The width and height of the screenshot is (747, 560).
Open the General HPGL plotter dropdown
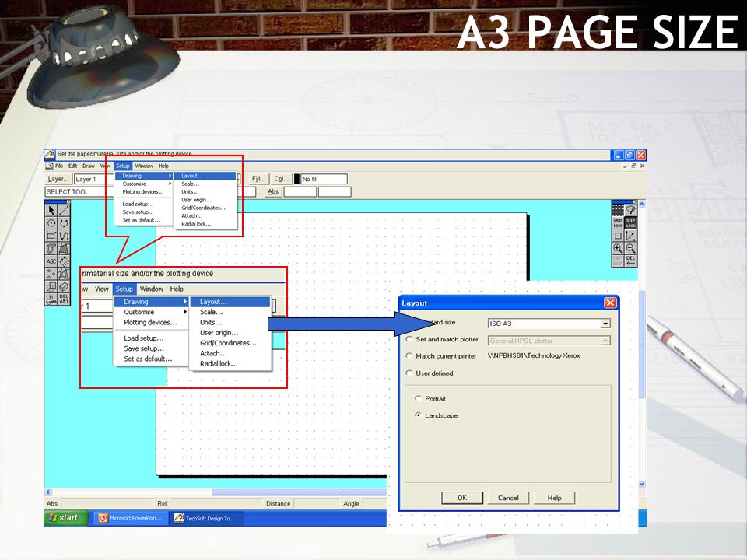coord(605,341)
